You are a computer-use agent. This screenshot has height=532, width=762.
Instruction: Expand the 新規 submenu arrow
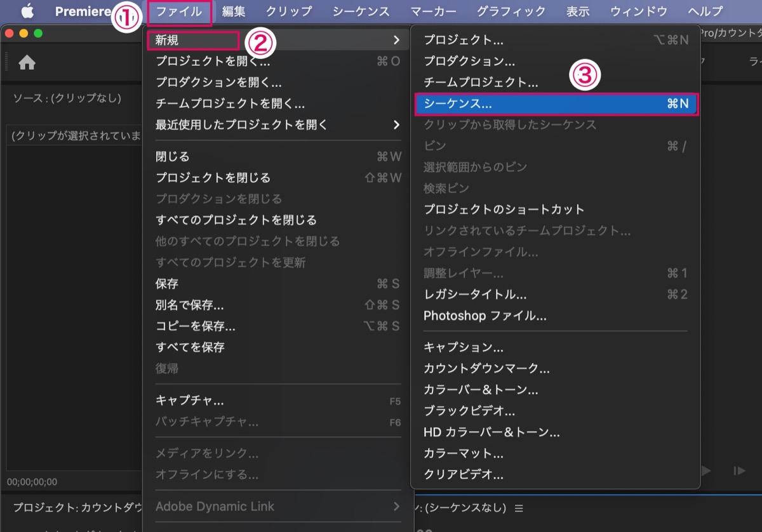click(x=396, y=40)
